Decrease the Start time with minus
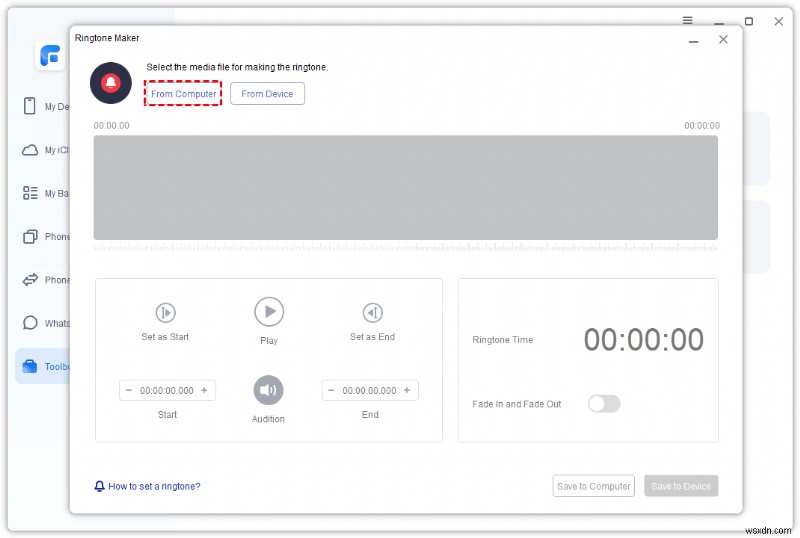 click(x=129, y=390)
